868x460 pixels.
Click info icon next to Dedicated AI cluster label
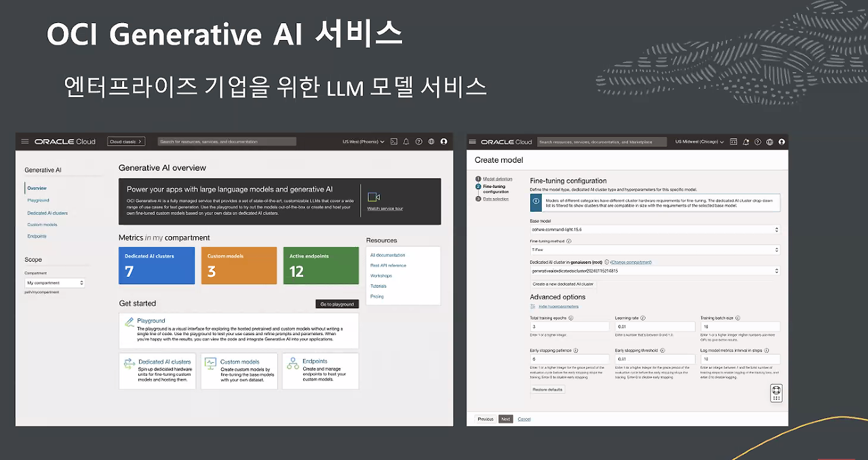click(x=606, y=262)
